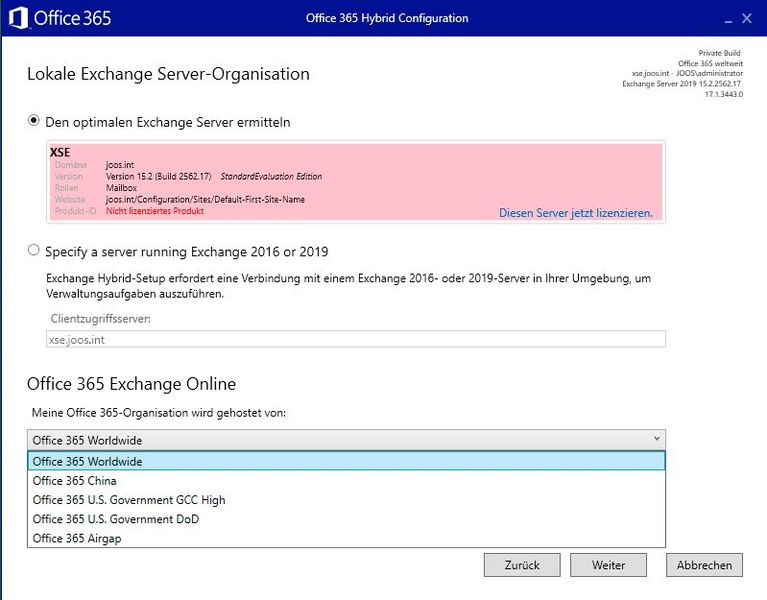Click the Weiter button
The image size is (767, 600).
coord(608,565)
